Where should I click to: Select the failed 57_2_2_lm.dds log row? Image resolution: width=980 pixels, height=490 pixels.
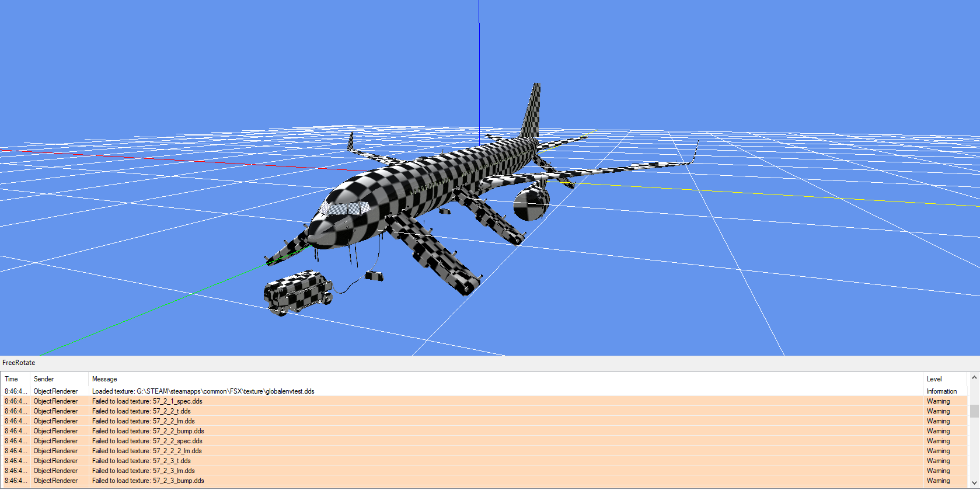click(x=144, y=421)
